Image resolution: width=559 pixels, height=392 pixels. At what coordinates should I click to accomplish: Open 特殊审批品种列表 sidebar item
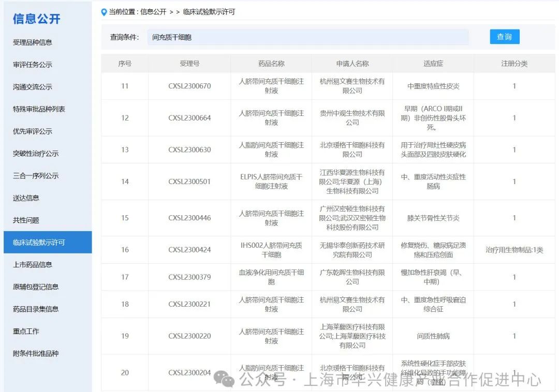tap(39, 109)
